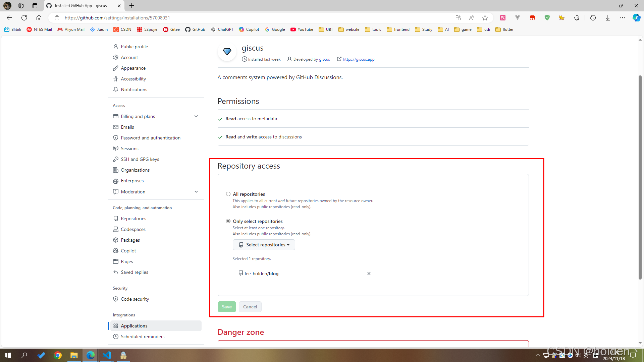Open the GitHub bookmark

(x=195, y=29)
